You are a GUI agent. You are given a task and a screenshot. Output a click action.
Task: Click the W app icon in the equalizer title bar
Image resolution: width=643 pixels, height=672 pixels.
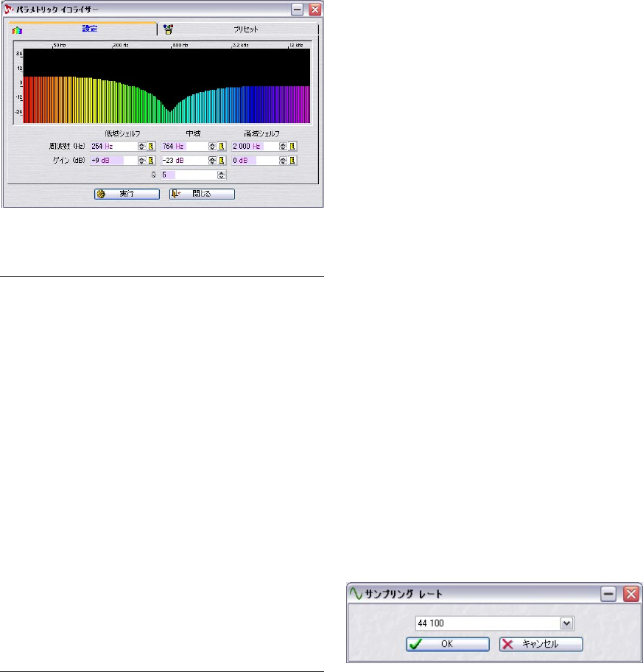[x=9, y=9]
